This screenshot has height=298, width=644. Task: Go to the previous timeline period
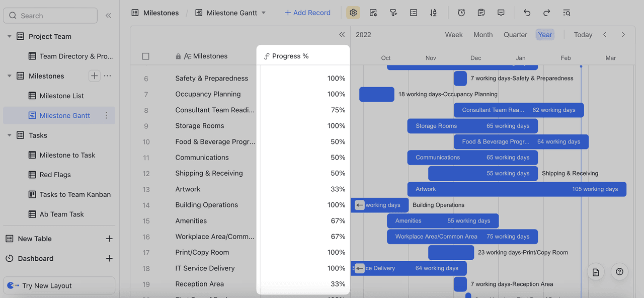pos(605,35)
